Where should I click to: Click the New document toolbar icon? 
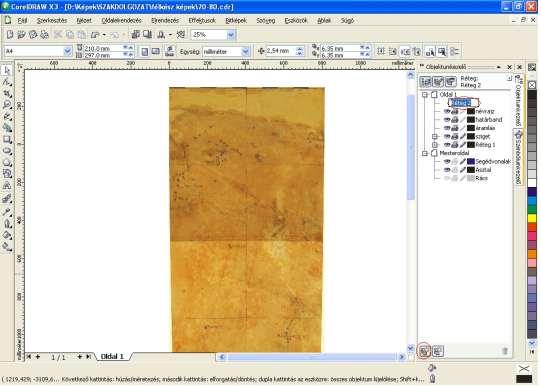[x=10, y=34]
